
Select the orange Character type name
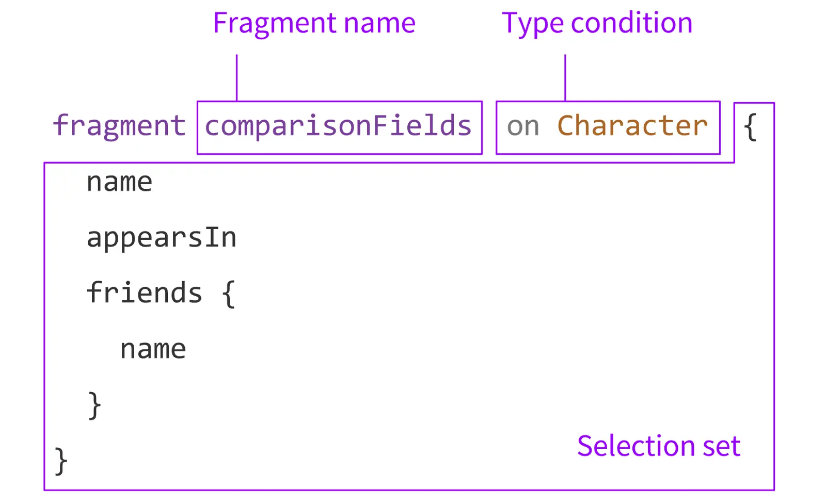tap(632, 126)
